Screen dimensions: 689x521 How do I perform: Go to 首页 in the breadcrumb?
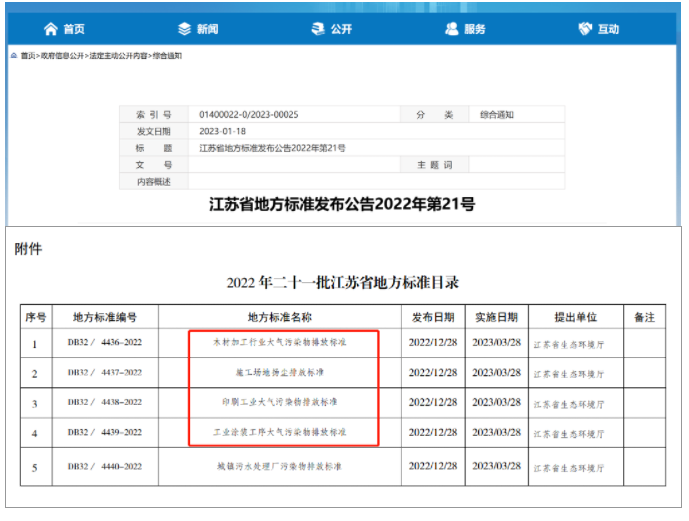point(28,56)
